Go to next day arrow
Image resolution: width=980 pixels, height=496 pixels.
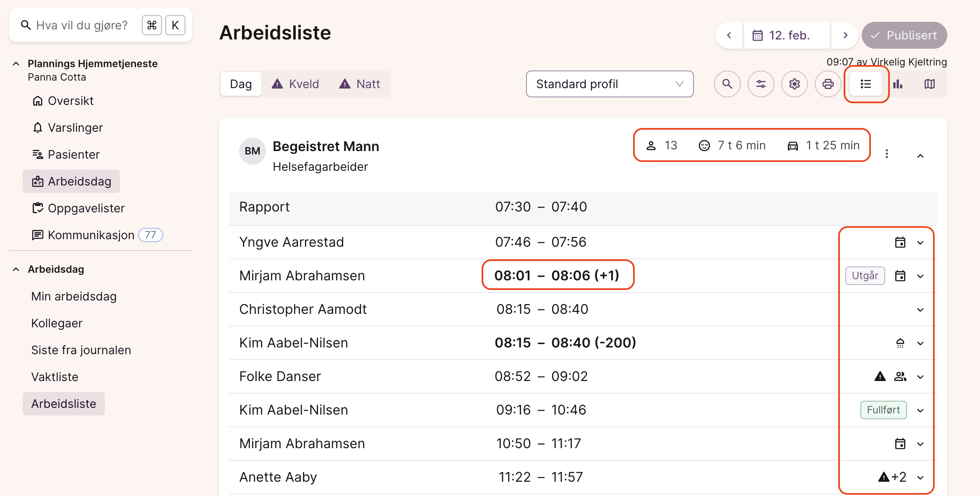pyautogui.click(x=845, y=35)
